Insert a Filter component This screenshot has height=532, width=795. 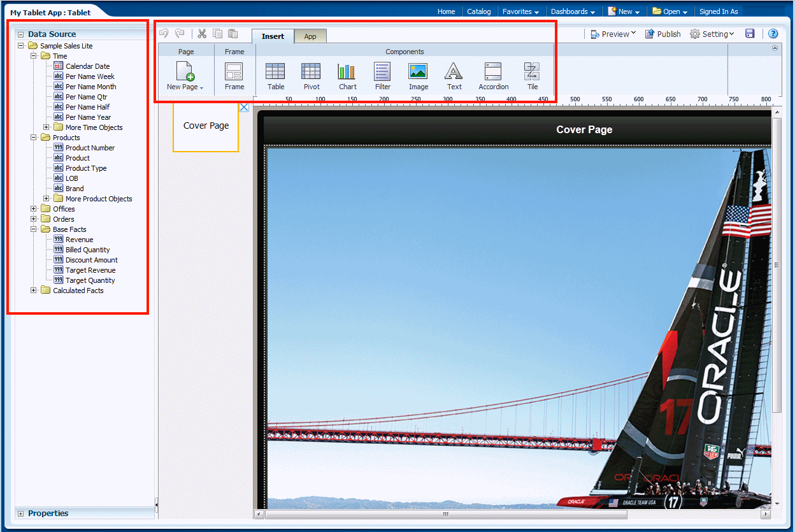point(382,76)
